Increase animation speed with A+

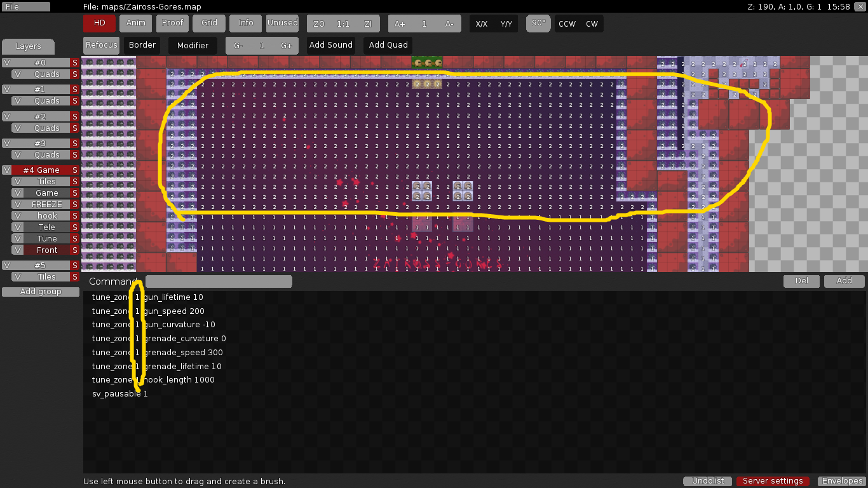click(398, 23)
